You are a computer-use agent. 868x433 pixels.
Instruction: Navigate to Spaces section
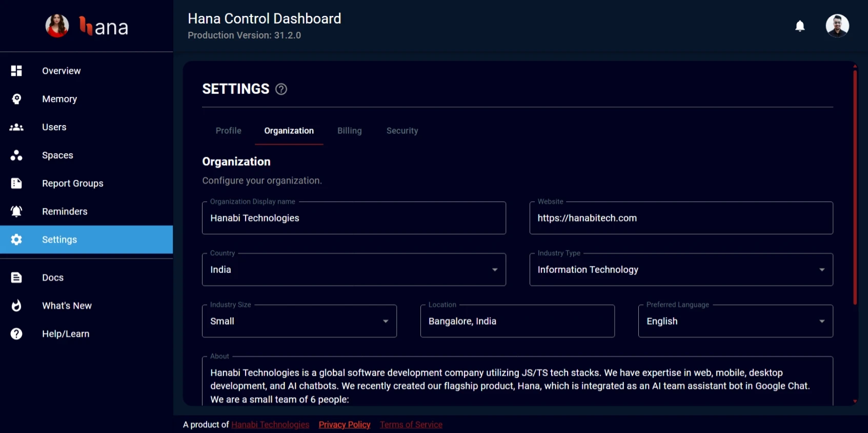point(86,155)
